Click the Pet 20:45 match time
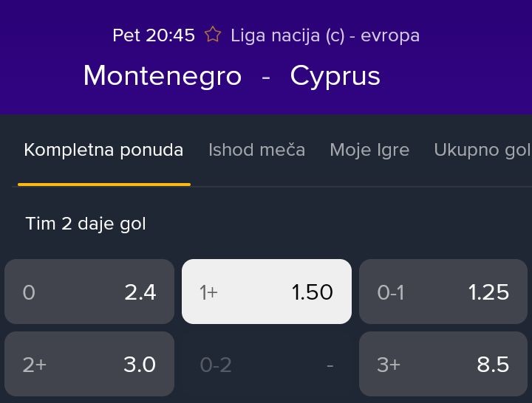The height and width of the screenshot is (403, 532). click(154, 35)
